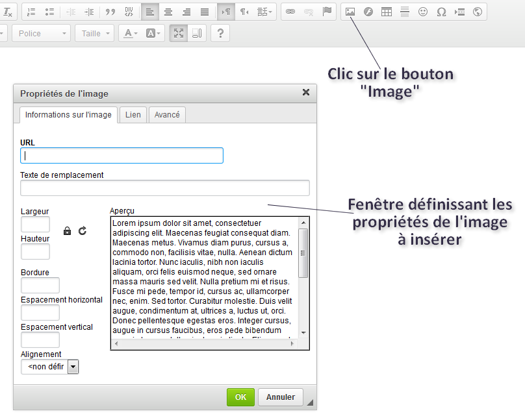Toggle the lock ratio padlock

point(67,230)
